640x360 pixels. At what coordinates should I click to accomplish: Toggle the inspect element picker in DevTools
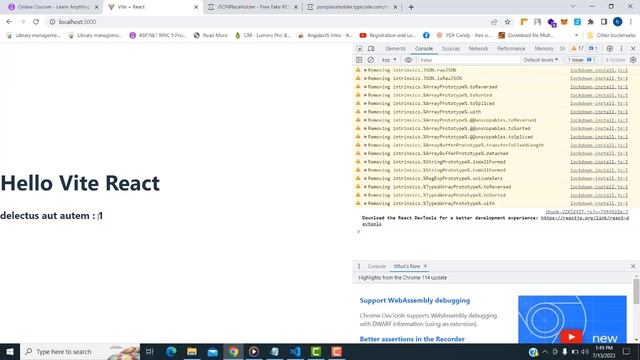pyautogui.click(x=359, y=49)
